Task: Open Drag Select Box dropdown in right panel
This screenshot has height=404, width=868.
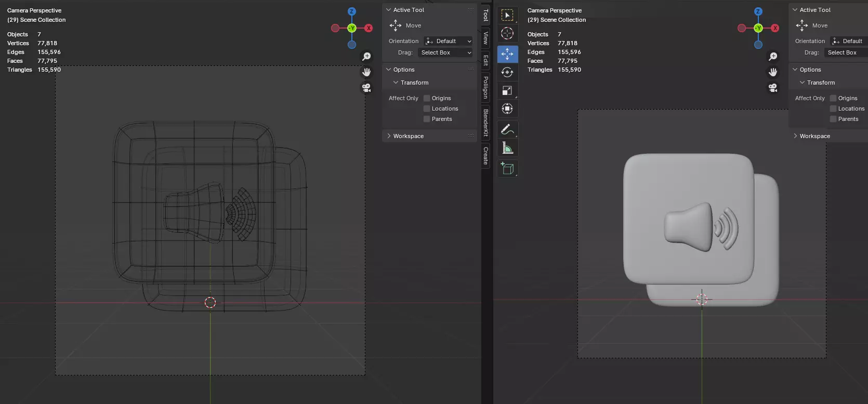Action: coord(846,52)
